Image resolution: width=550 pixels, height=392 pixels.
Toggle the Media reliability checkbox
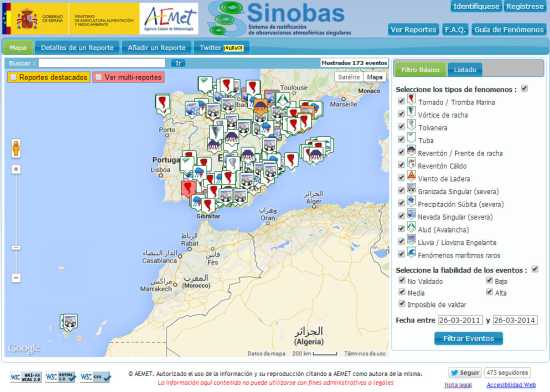402,291
